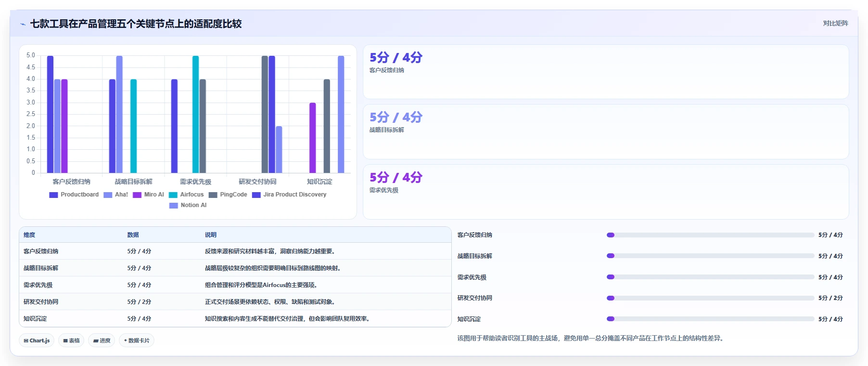Open the 客户反馈归纳 score card
This screenshot has width=868, height=366.
coord(606,72)
